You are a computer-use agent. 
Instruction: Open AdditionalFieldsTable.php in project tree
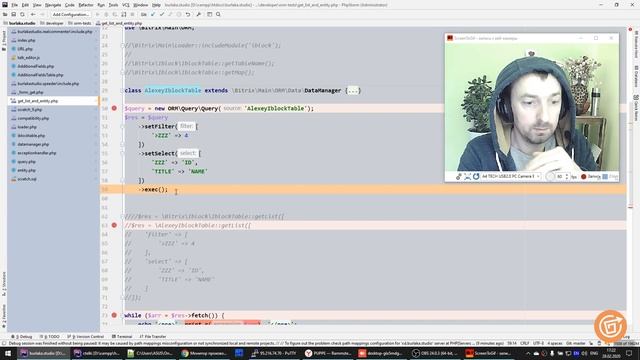pos(40,75)
